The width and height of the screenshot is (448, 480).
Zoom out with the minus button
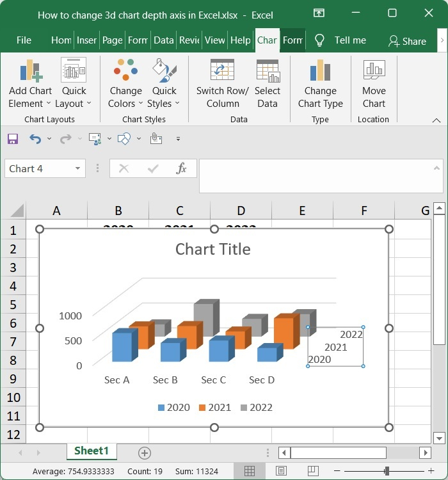(337, 471)
